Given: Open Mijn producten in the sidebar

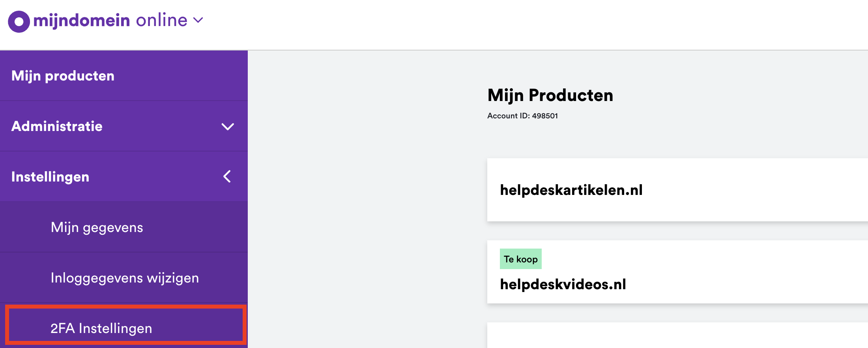Looking at the screenshot, I should click(63, 76).
